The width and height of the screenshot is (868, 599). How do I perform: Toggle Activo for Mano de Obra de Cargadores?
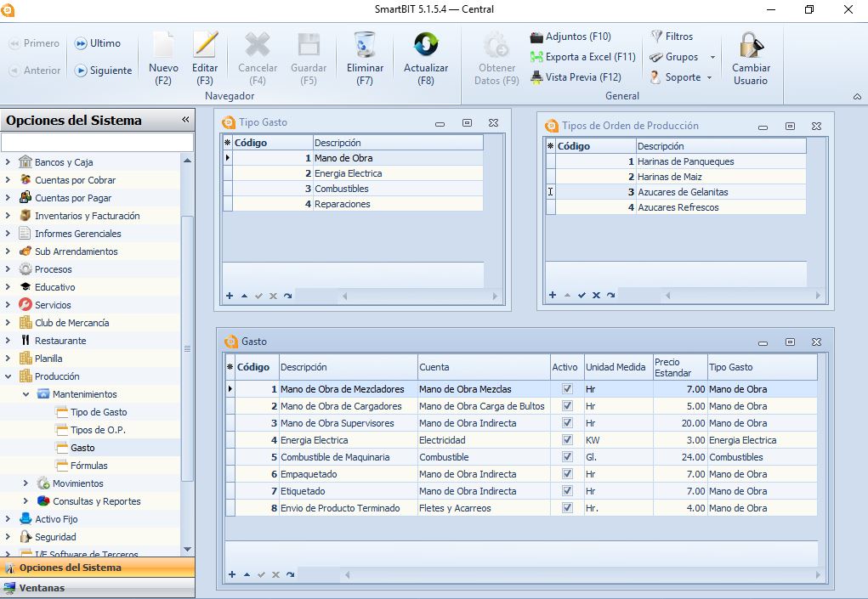click(567, 406)
